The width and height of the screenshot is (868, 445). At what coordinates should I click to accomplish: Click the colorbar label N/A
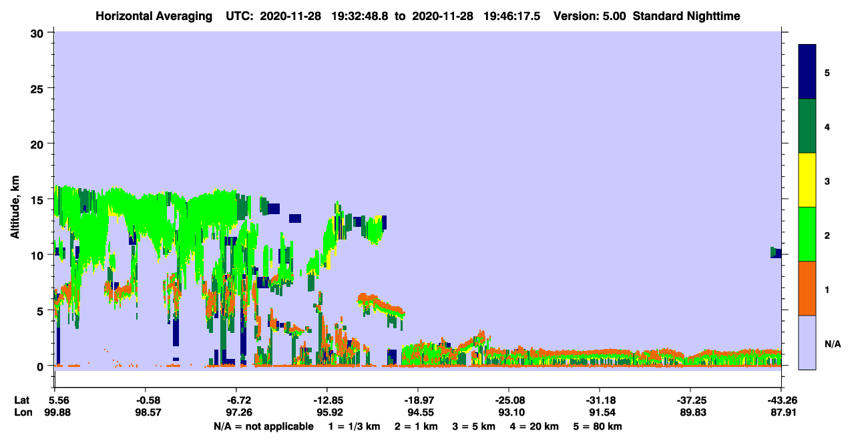tap(833, 344)
